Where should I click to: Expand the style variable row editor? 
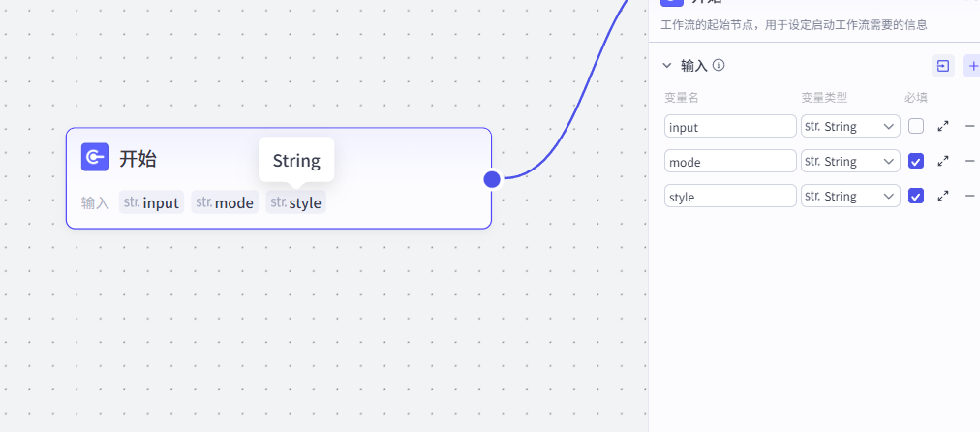(942, 196)
